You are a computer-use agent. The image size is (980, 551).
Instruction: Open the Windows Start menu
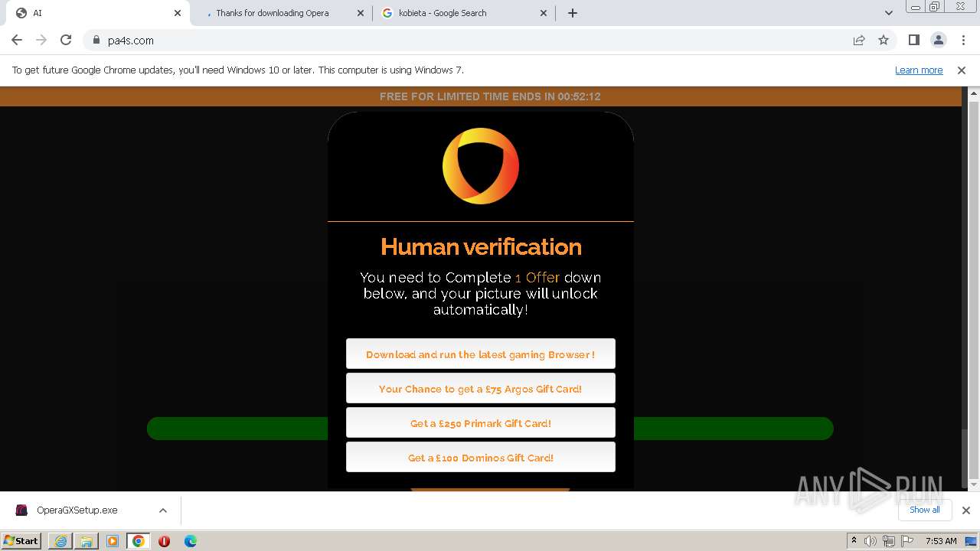(21, 540)
